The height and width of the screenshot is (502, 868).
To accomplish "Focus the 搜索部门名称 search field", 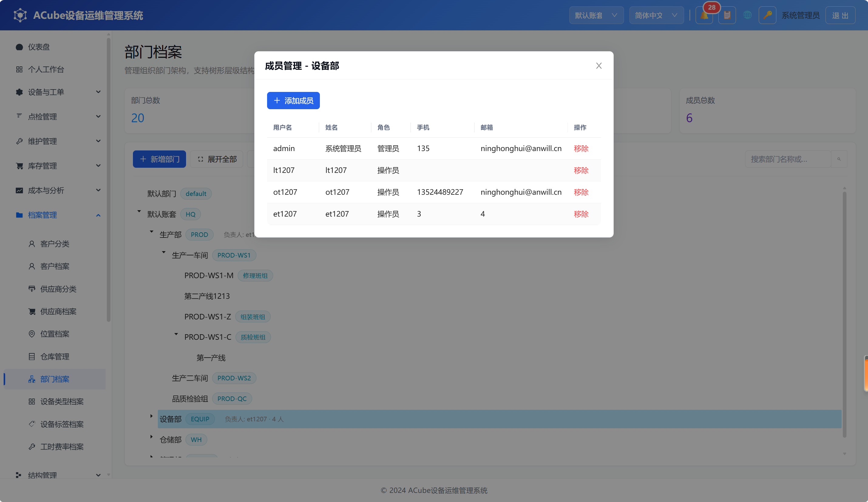I will point(788,159).
